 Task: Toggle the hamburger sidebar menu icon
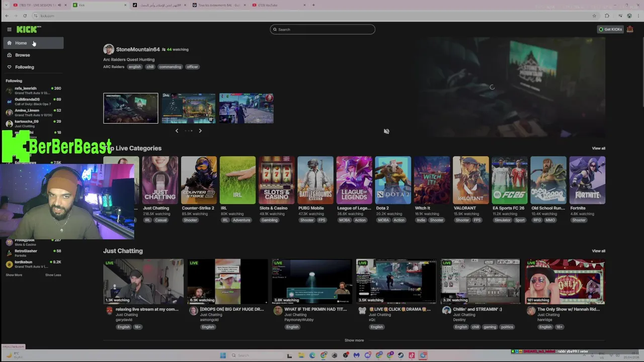pos(9,30)
